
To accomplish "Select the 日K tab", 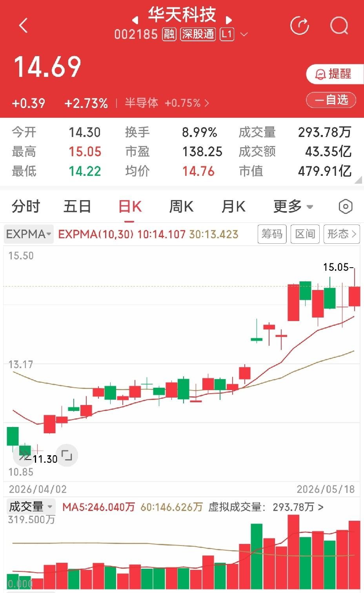I will (x=130, y=206).
